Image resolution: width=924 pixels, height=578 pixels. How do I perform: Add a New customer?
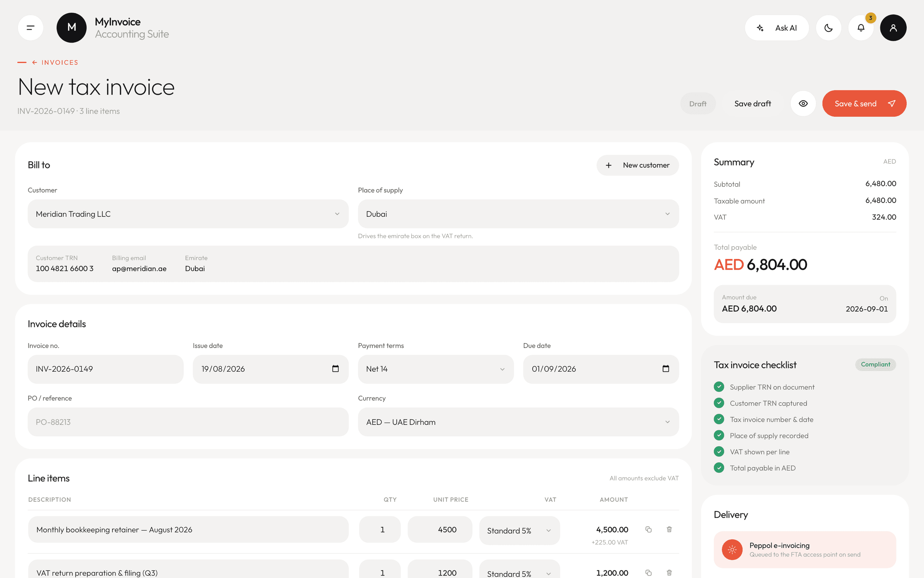(x=637, y=165)
